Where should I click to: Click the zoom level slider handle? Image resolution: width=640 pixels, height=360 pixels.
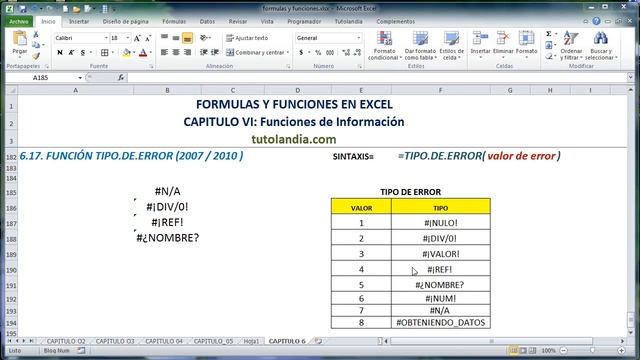coord(592,351)
